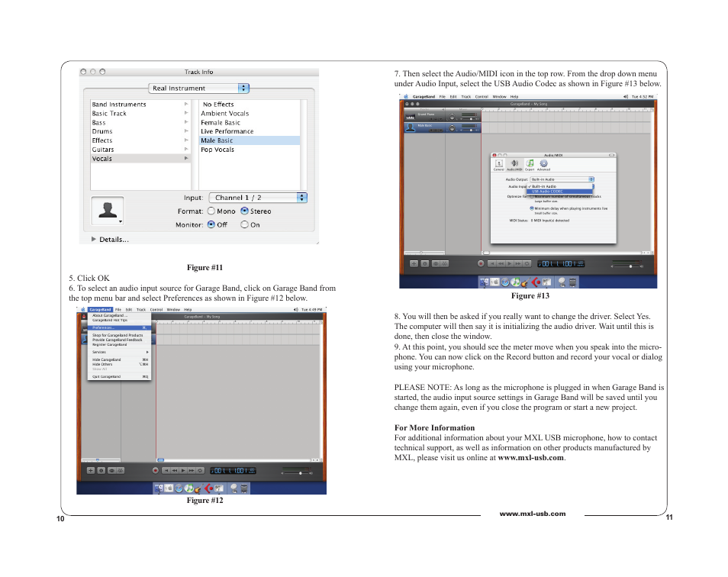Click the Finder icon in Figure #12 dock
Screen dimensions: 728x577
pyautogui.click(x=159, y=488)
